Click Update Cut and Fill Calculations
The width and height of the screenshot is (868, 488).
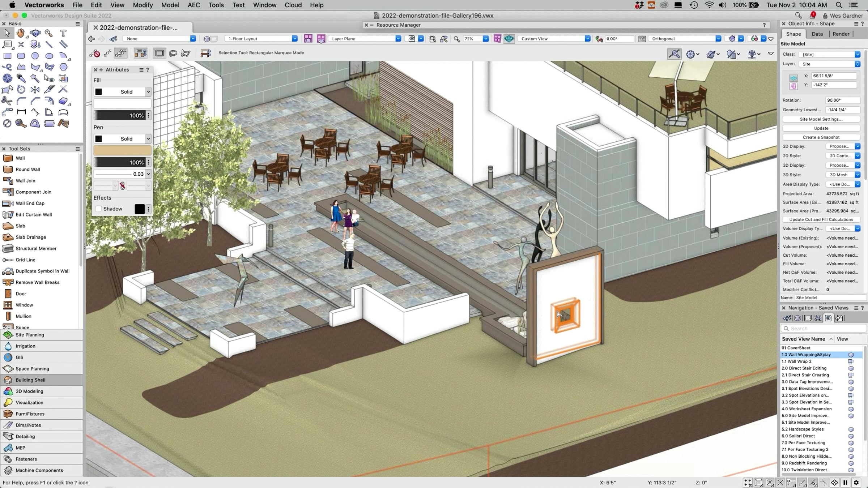821,219
